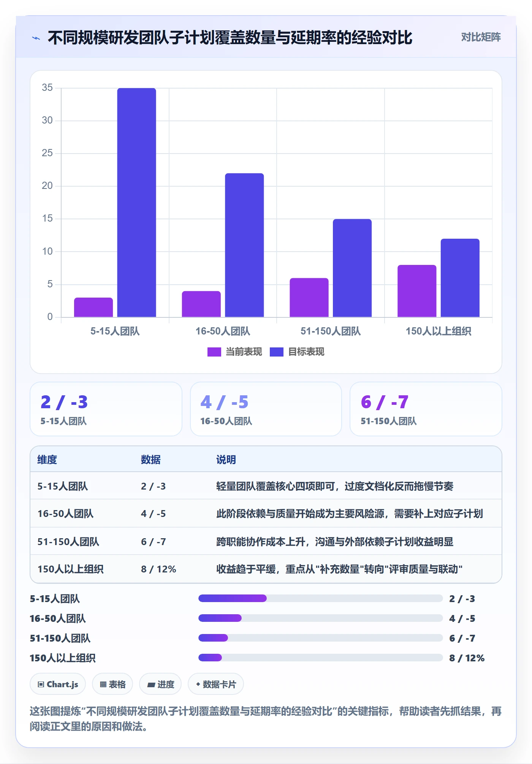Image resolution: width=532 pixels, height=764 pixels.
Task: Select the Chart.js tag chip
Action: point(58,684)
